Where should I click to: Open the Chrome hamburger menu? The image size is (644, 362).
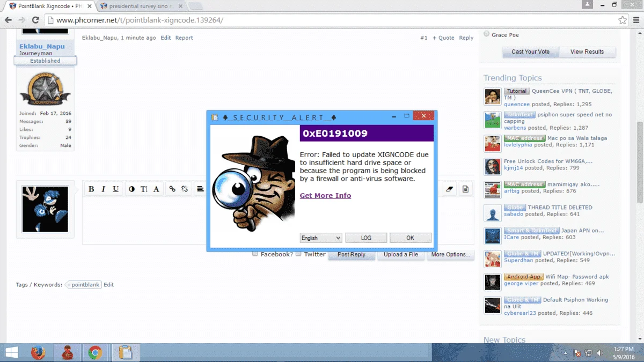point(635,20)
